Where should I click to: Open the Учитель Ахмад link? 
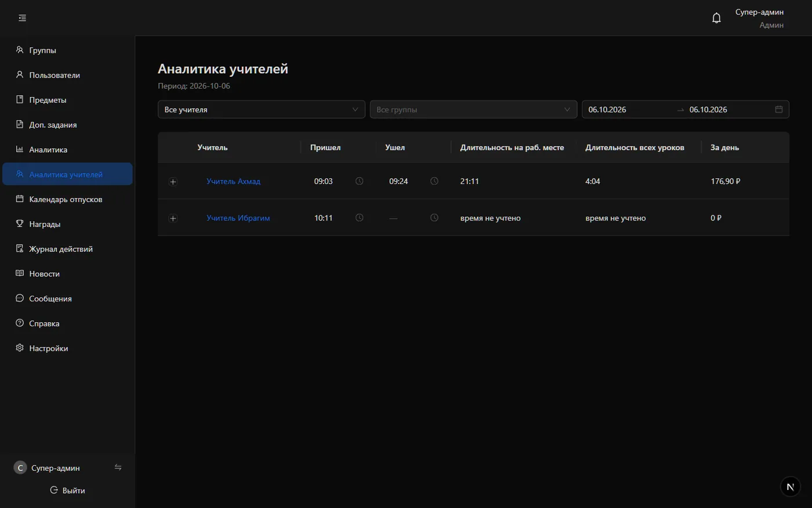tap(233, 181)
